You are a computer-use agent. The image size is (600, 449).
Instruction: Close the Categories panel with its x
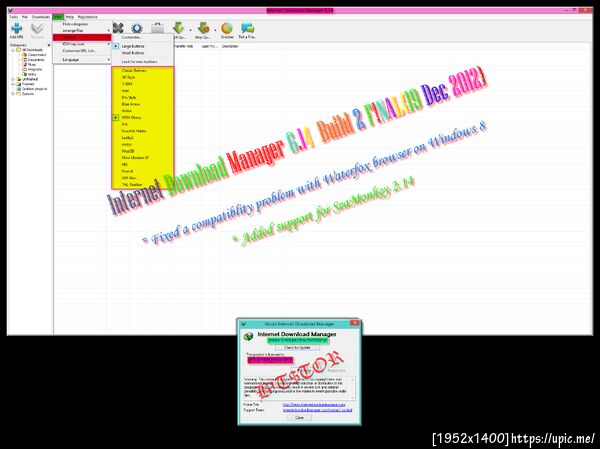49,45
